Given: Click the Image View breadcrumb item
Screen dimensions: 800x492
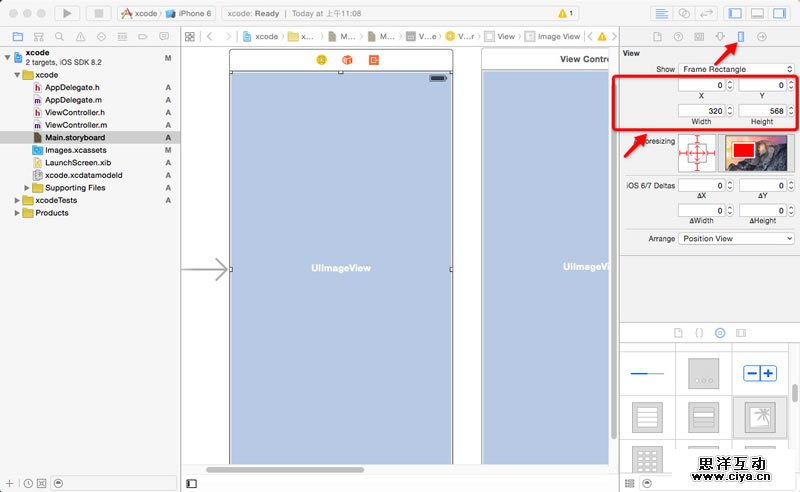Looking at the screenshot, I should pos(558,37).
